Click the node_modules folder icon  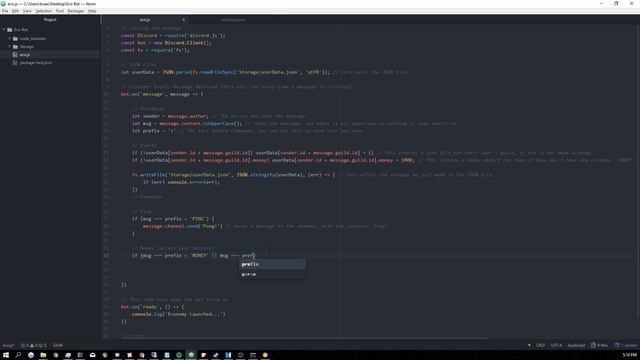(x=15, y=38)
